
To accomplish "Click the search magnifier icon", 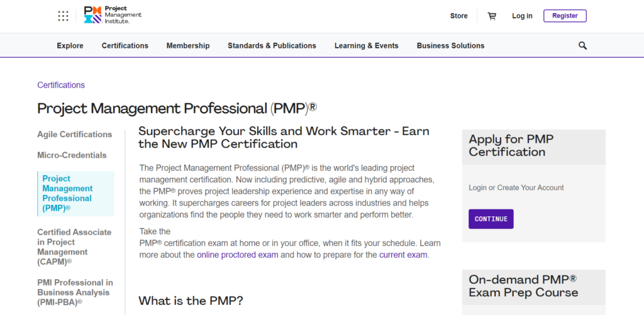I will tap(582, 46).
